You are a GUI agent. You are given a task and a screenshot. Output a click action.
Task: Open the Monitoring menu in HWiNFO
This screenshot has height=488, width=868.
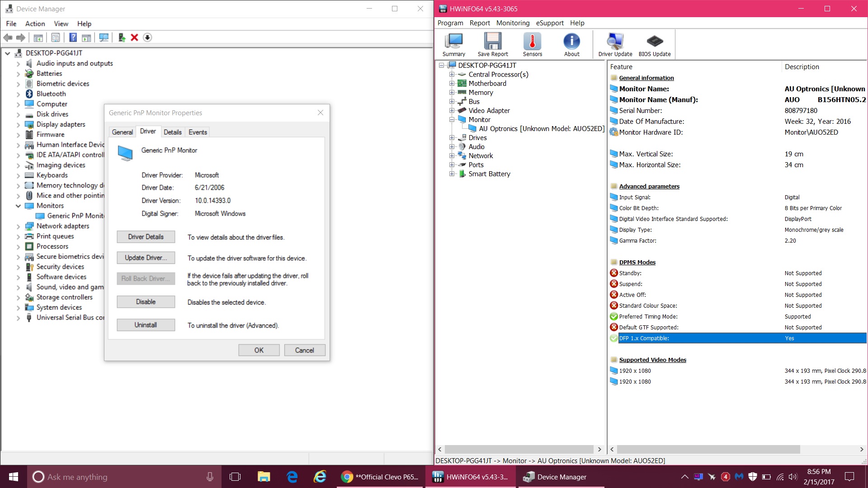(513, 23)
